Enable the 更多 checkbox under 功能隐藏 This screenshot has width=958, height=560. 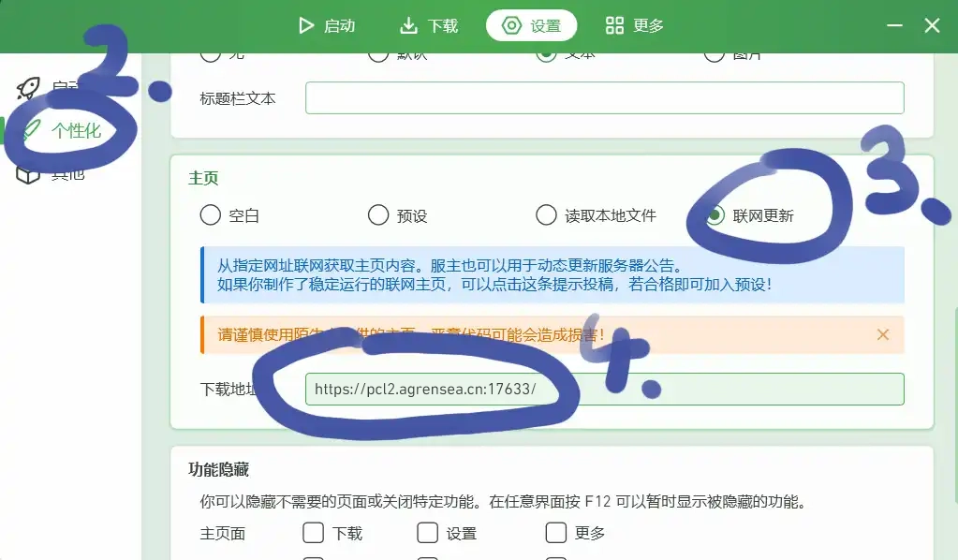point(556,533)
